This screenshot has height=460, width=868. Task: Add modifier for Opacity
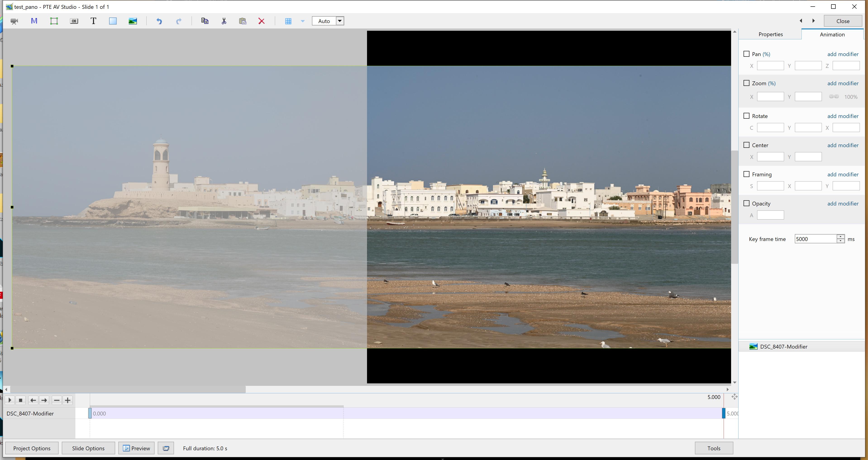tap(843, 204)
